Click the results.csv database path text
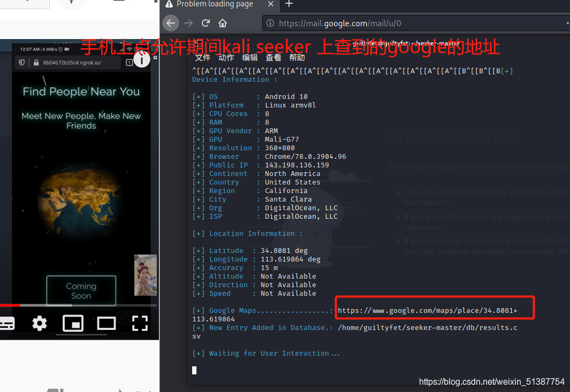570x392 pixels. [x=428, y=328]
